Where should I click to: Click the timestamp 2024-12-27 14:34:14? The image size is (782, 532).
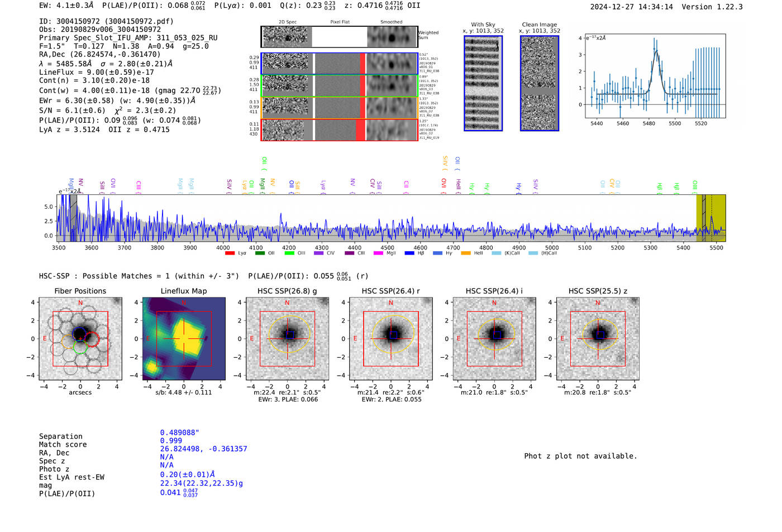coord(632,7)
